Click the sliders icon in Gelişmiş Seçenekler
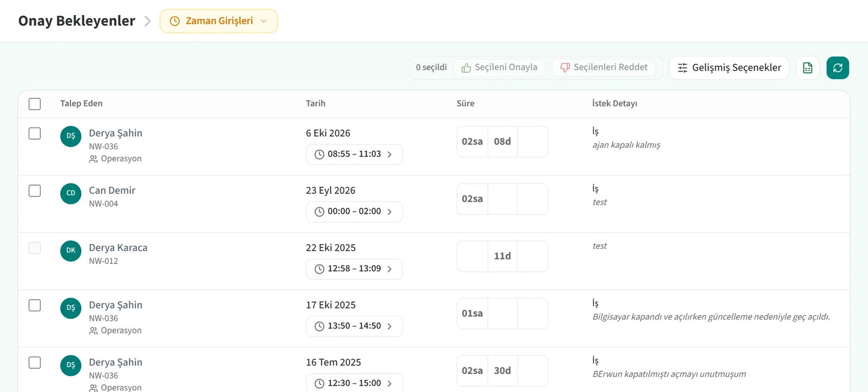The height and width of the screenshot is (392, 868). 682,68
